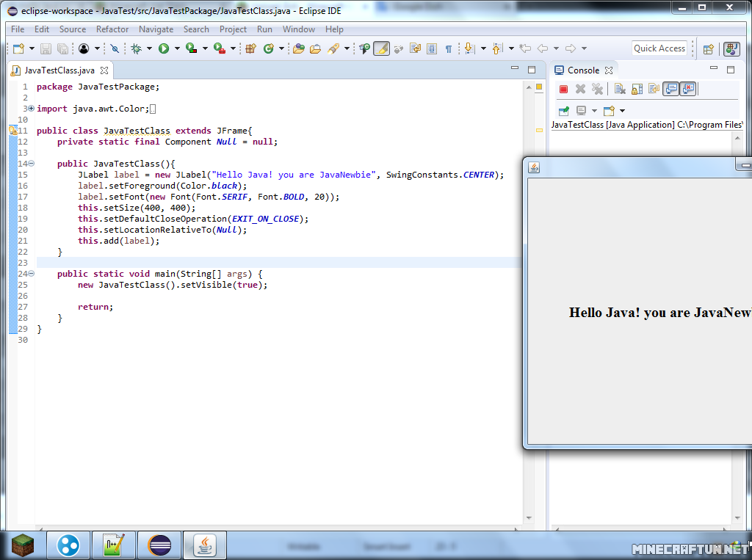
Task: Click the Pin Console icon
Action: (x=563, y=111)
